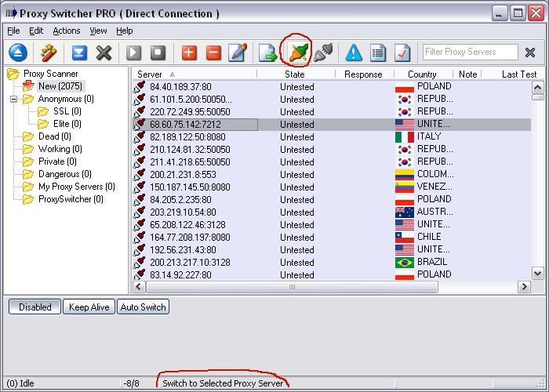This screenshot has width=549, height=392.
Task: Select proxy row 200.21.231.8:553
Action: pyautogui.click(x=332, y=175)
